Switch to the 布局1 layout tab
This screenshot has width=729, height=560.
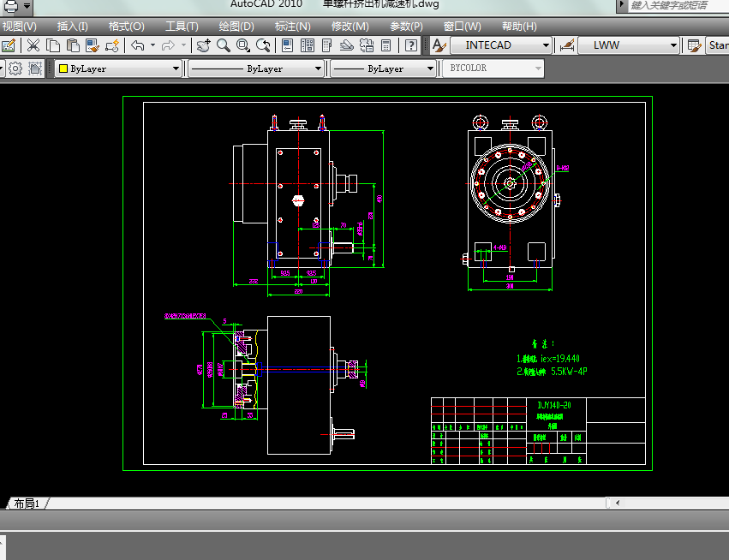(x=27, y=503)
